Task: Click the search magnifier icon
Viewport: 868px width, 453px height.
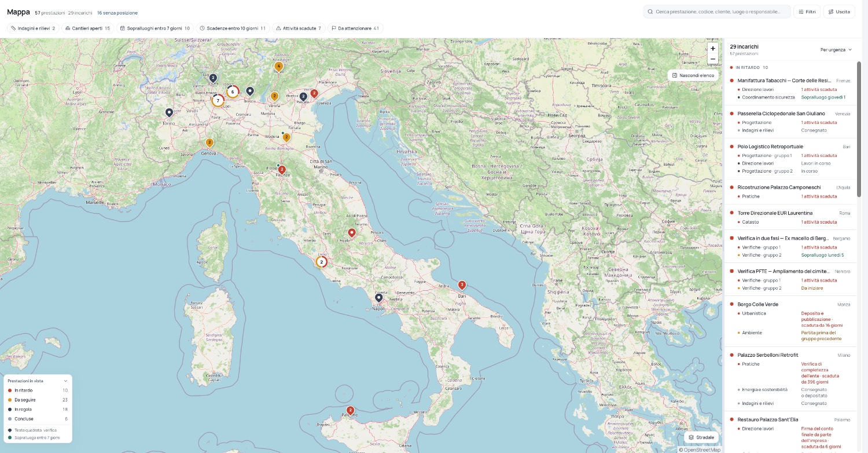Action: 650,12
